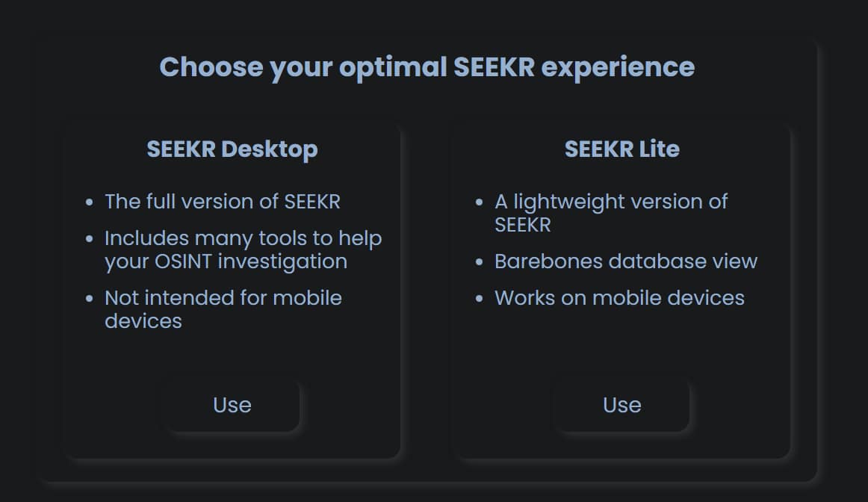The height and width of the screenshot is (502, 868).
Task: Click the 'Barebones database view' text
Action: (626, 261)
